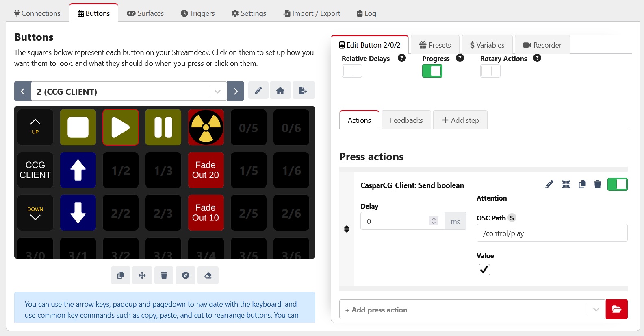Expand the Add press action dropdown
Image resolution: width=644 pixels, height=336 pixels.
coord(596,310)
